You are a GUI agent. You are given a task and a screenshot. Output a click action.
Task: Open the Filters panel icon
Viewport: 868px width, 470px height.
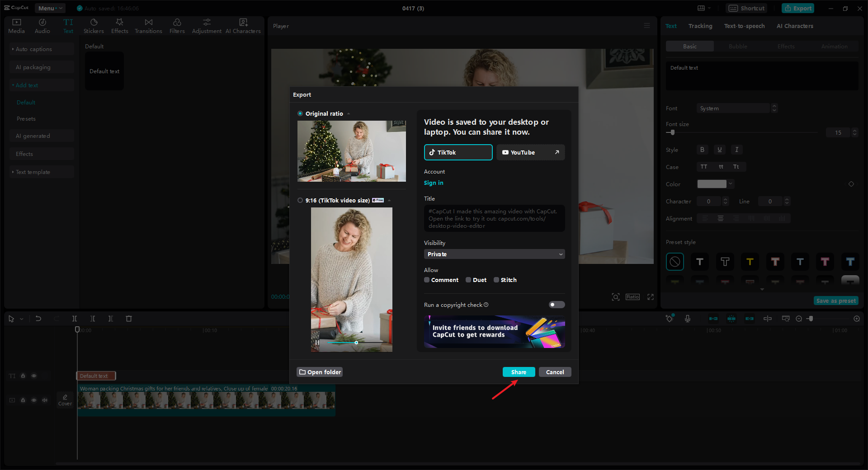click(177, 26)
